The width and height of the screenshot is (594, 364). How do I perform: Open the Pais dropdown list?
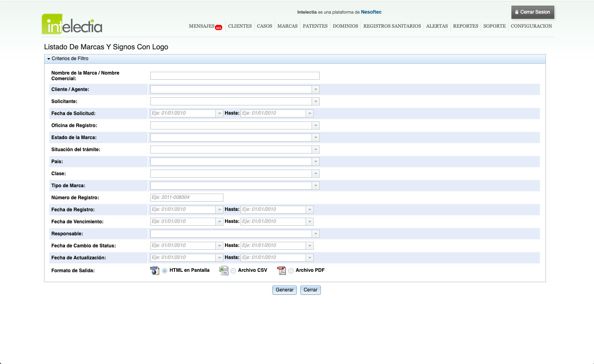pyautogui.click(x=316, y=162)
